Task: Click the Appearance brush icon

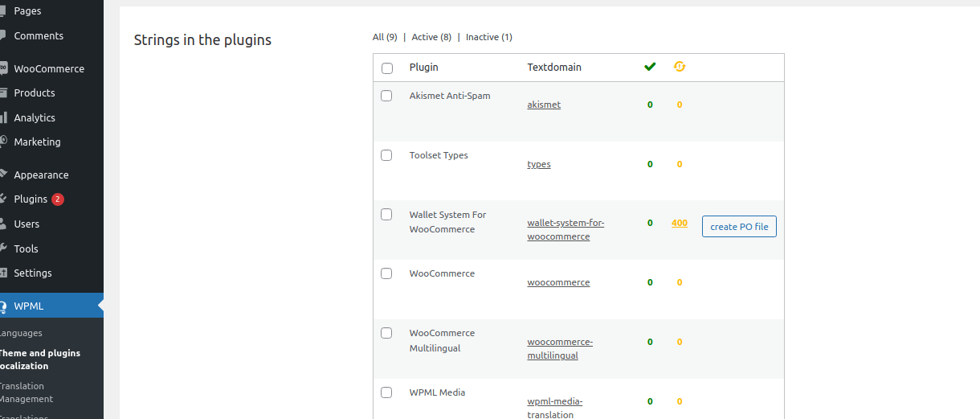Action: click(x=3, y=175)
